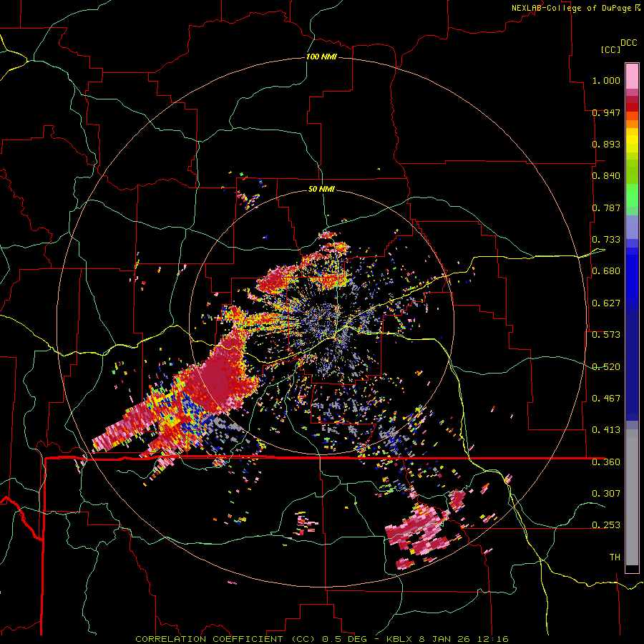This screenshot has height=644, width=644.
Task: Click the 1.000 legend value
Action: 606,80
